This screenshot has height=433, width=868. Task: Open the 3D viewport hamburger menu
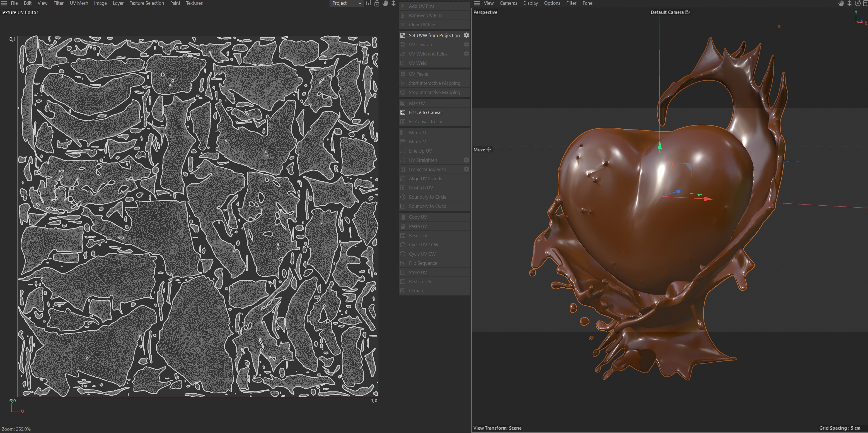point(477,3)
